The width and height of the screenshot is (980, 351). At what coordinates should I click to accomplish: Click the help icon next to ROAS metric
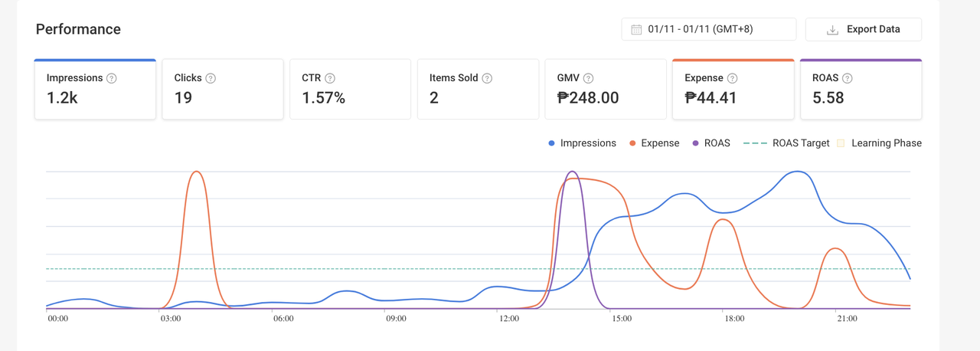[847, 78]
